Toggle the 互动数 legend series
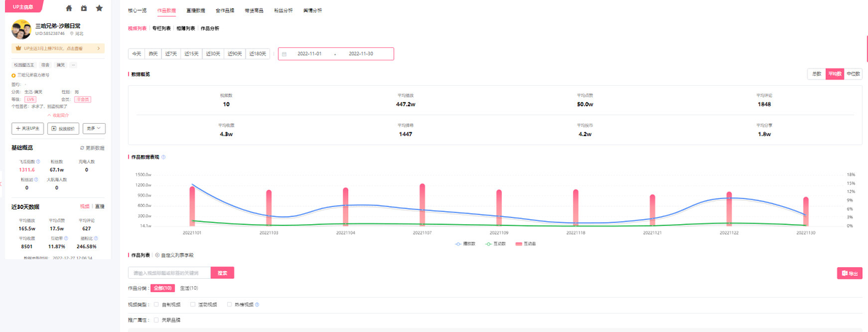 tap(495, 243)
